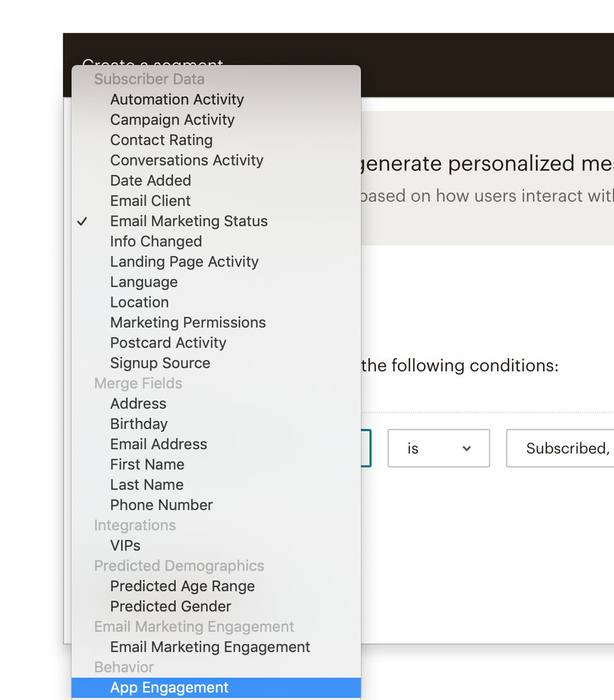Open the 'is' operator dropdown
The image size is (614, 700).
(x=439, y=449)
